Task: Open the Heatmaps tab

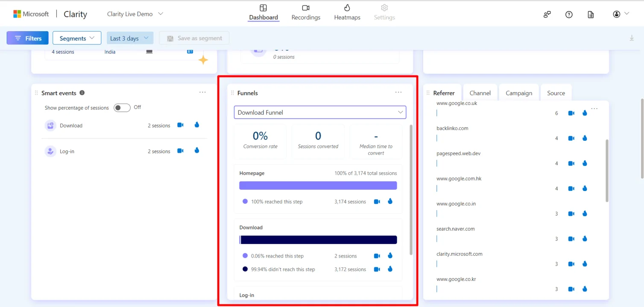Action: coord(347,12)
